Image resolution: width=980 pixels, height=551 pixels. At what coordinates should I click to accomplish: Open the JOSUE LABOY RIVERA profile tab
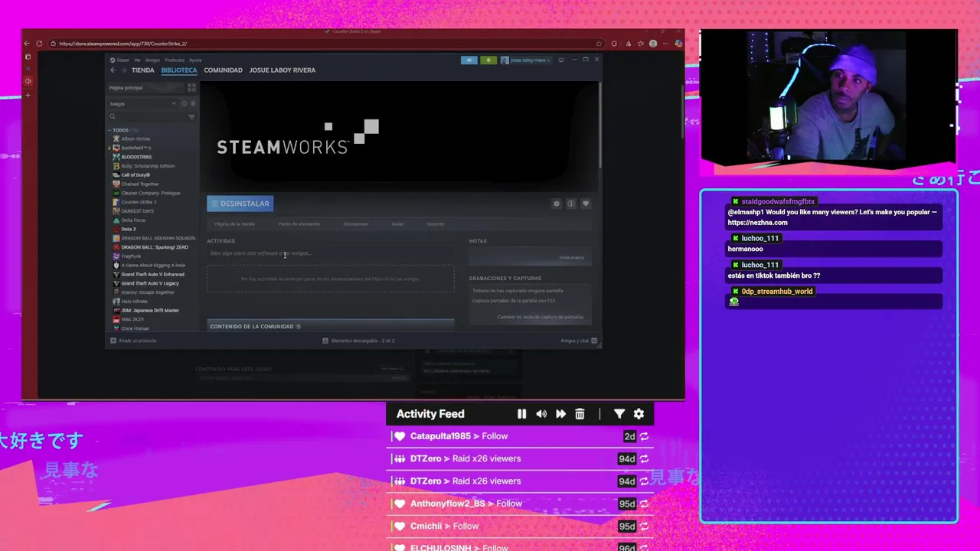[283, 70]
